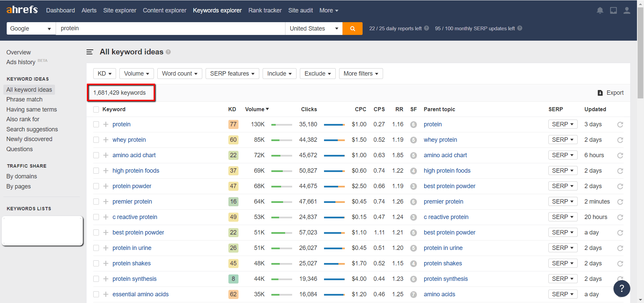
Task: Open Site explorer
Action: [120, 10]
